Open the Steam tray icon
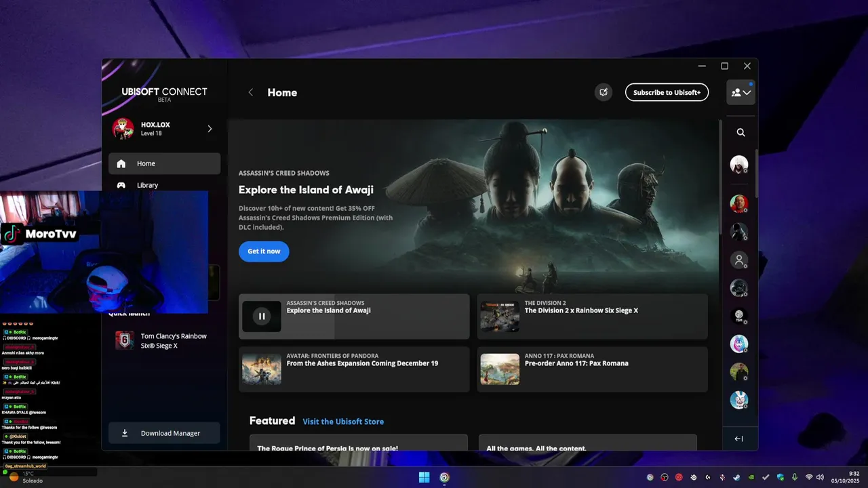The image size is (868, 488). coord(736,477)
